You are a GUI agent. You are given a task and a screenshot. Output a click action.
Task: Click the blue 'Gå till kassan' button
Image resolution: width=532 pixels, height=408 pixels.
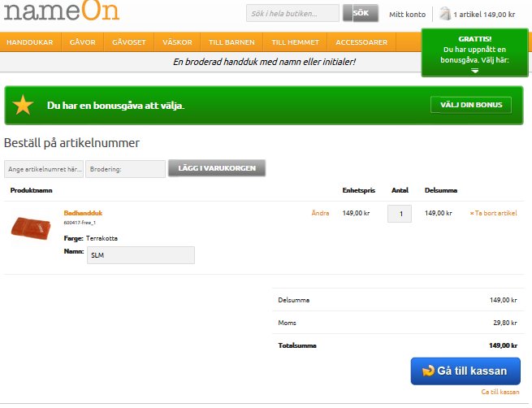[465, 371]
